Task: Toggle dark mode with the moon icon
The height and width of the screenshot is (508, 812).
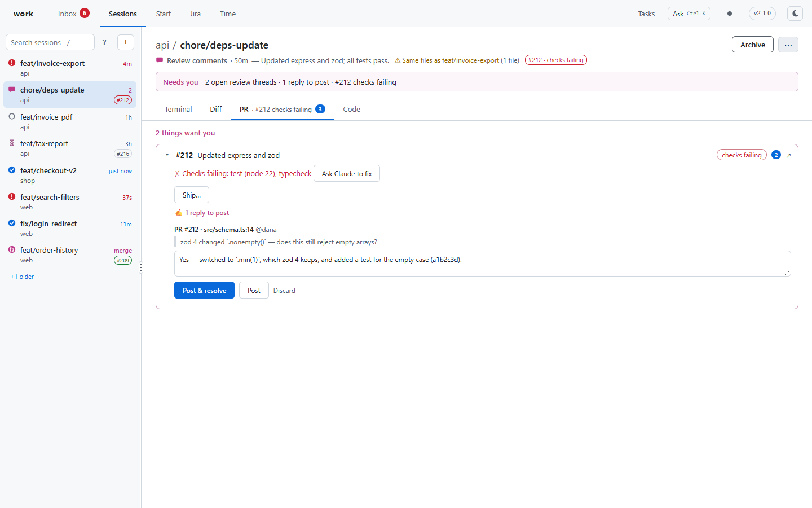Action: [x=795, y=14]
